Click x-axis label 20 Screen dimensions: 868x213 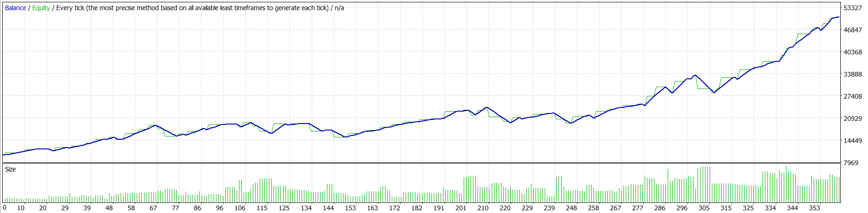click(x=43, y=208)
